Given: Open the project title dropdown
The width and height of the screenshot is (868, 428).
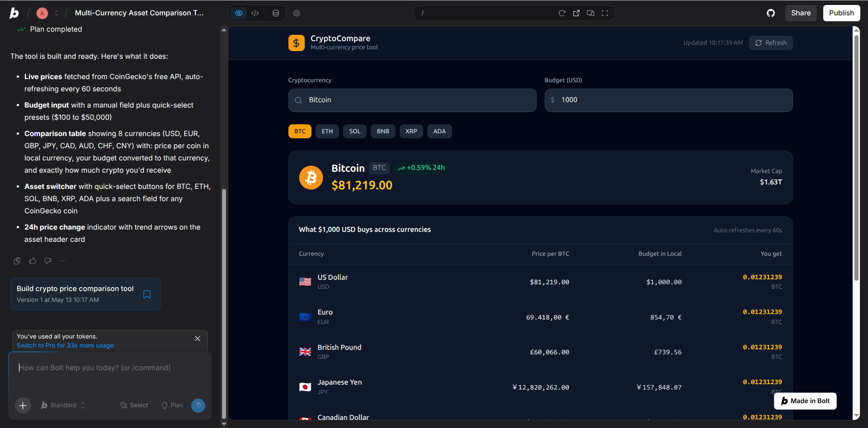Looking at the screenshot, I should pos(139,13).
